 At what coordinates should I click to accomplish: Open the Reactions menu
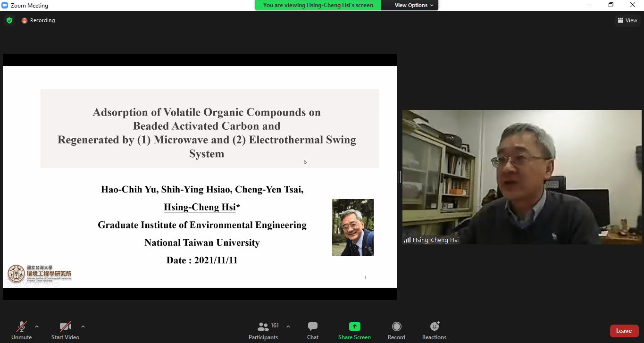[x=434, y=330]
